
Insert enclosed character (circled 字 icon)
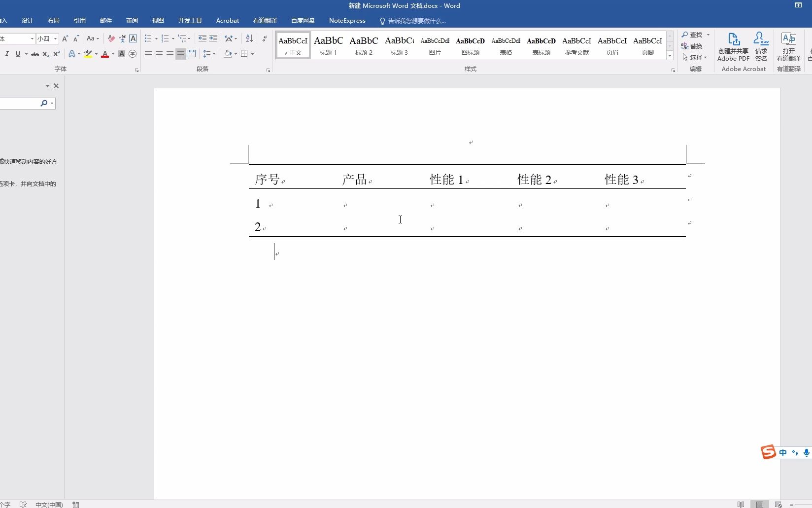(133, 54)
